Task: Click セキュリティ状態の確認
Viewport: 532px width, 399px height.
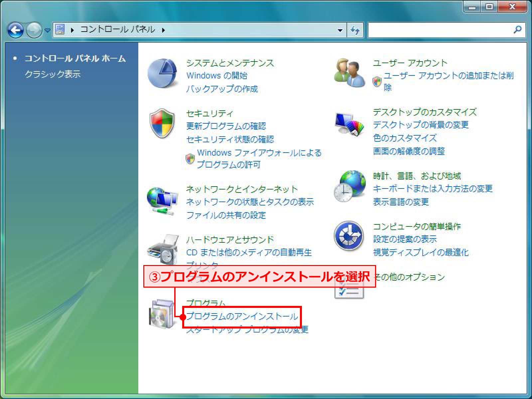Action: (230, 139)
